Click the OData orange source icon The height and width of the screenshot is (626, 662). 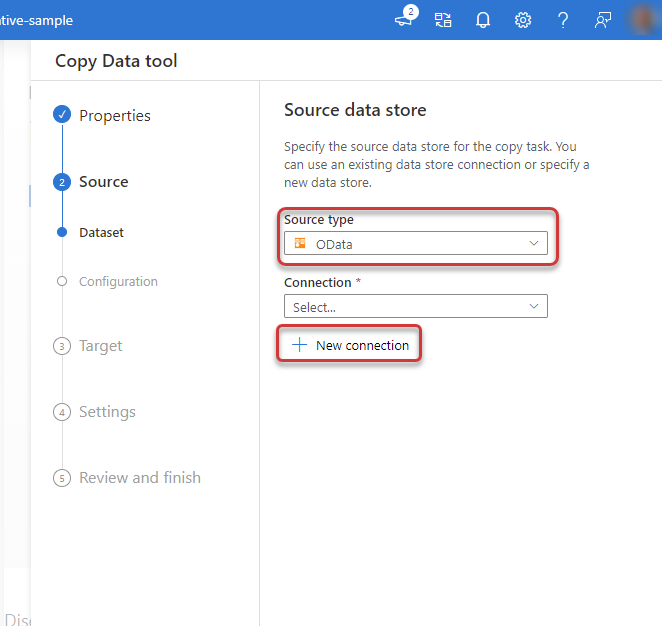[x=300, y=243]
